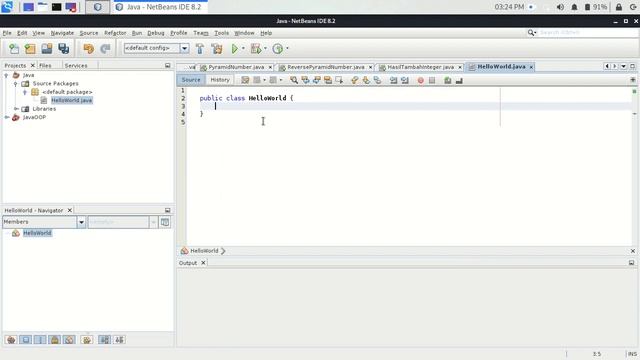Click the Build Project hammer icon

coord(200,49)
